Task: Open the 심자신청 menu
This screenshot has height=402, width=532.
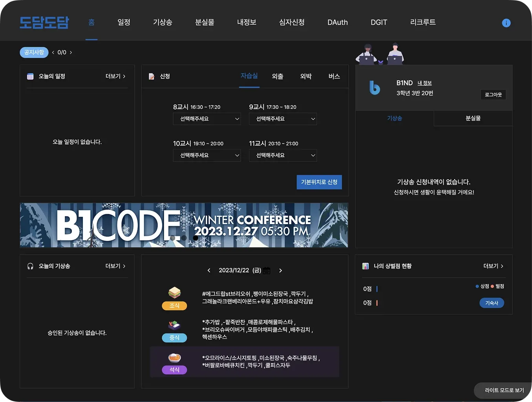Action: [x=292, y=22]
